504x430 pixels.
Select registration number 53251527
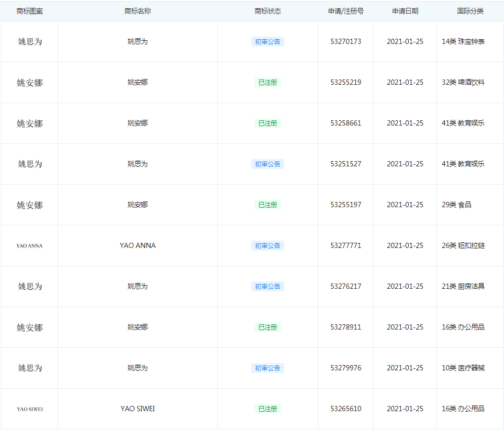[345, 164]
